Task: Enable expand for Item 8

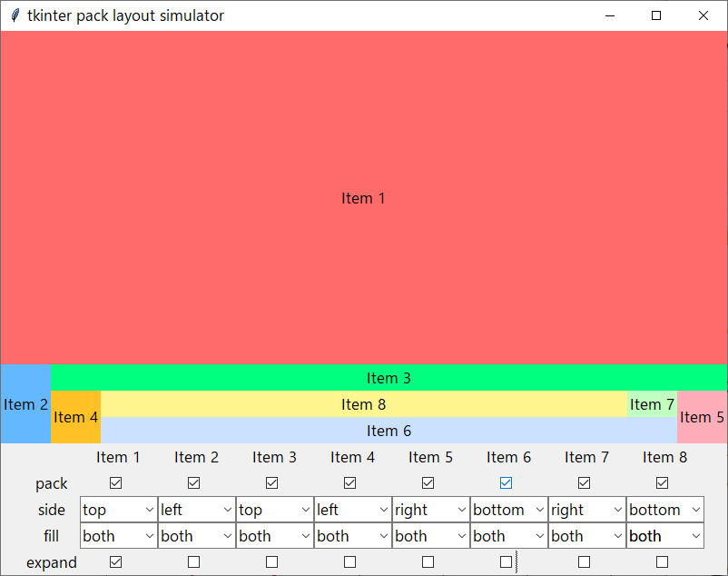Action: (662, 562)
